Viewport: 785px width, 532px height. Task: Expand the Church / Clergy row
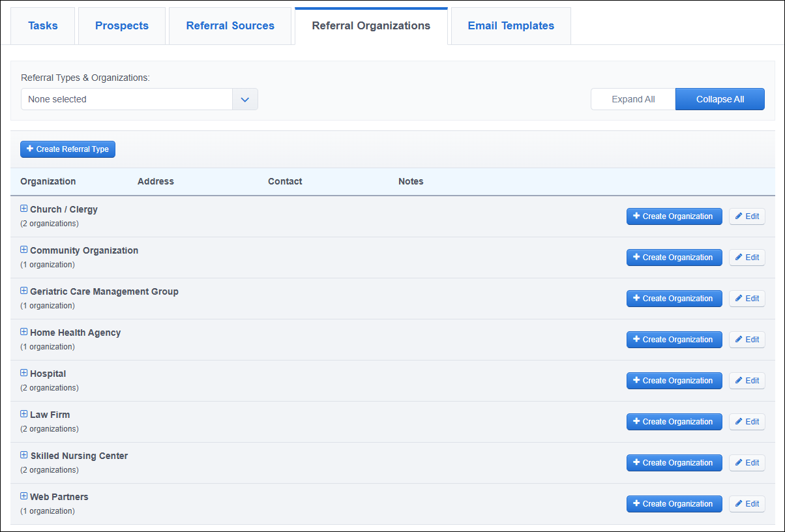tap(24, 209)
